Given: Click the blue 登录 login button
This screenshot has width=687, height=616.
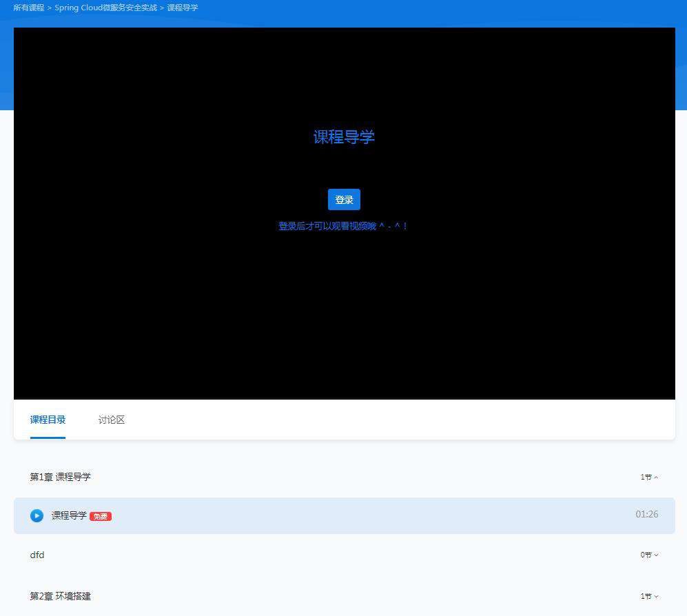Looking at the screenshot, I should 344,200.
